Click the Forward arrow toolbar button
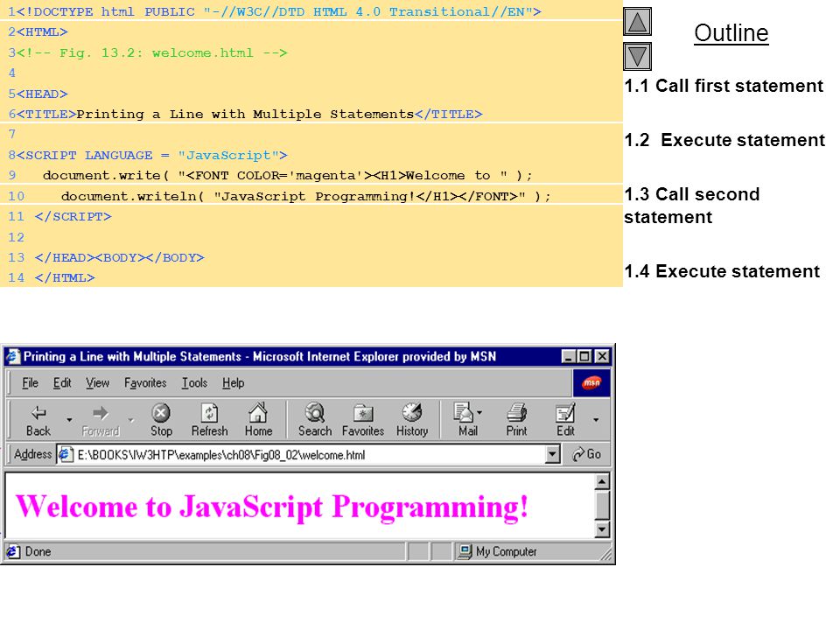The image size is (840, 630). (100, 419)
